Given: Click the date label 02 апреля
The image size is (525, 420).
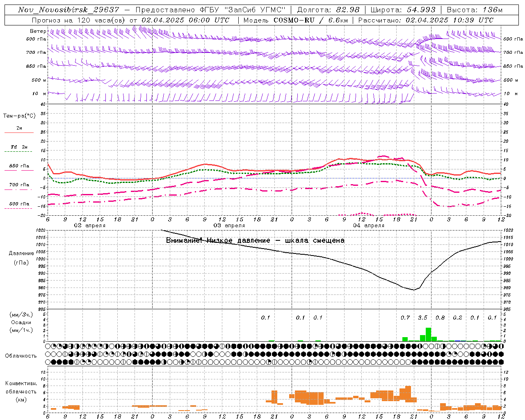Looking at the screenshot, I should point(89,226).
